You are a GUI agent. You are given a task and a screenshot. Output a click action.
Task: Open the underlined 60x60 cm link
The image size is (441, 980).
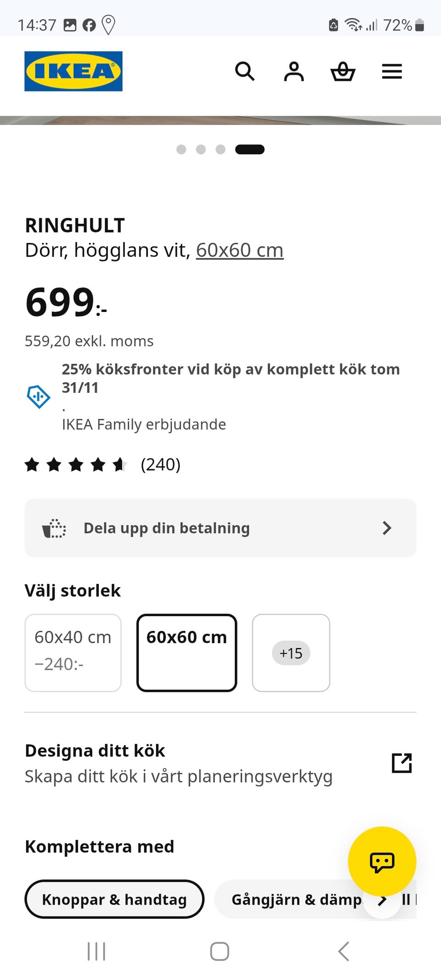240,250
